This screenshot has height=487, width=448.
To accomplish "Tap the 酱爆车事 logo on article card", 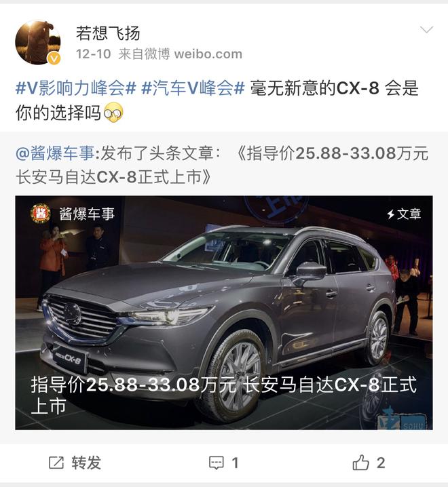I will 41,214.
